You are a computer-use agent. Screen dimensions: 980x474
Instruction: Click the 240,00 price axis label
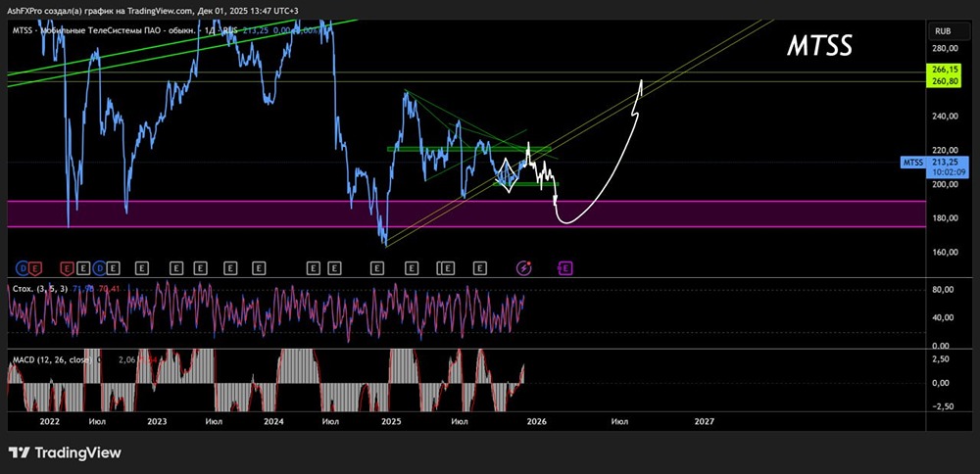[x=945, y=117]
